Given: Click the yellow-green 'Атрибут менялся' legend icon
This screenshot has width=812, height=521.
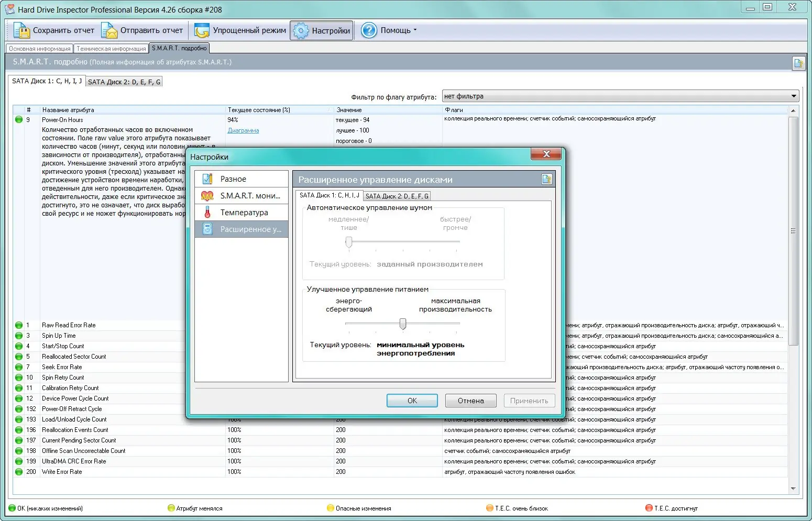Looking at the screenshot, I should 171,508.
